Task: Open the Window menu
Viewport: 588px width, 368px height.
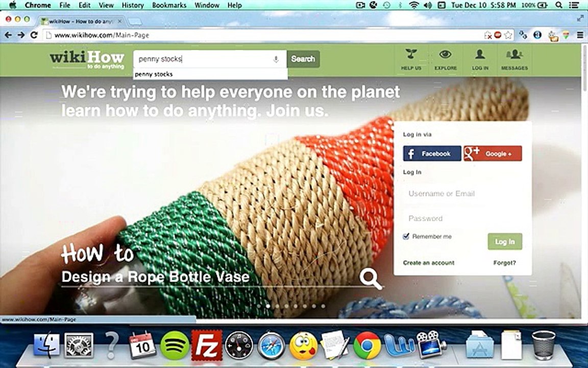Action: coord(207,5)
